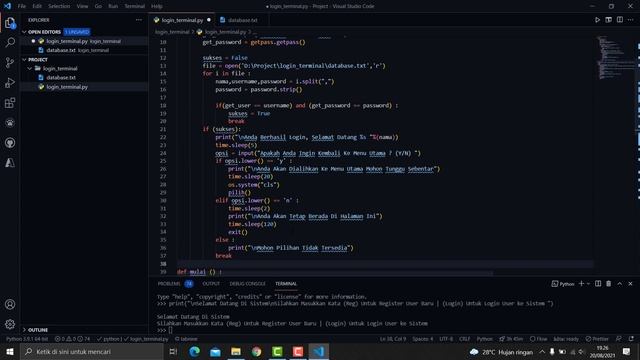Click the New Terminal plus icon
640x360 pixels.
581,284
